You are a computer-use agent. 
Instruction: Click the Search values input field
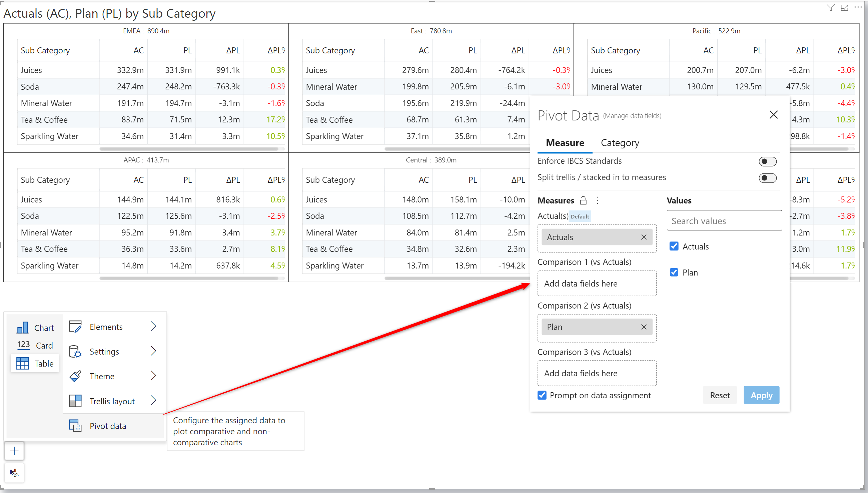pyautogui.click(x=724, y=221)
